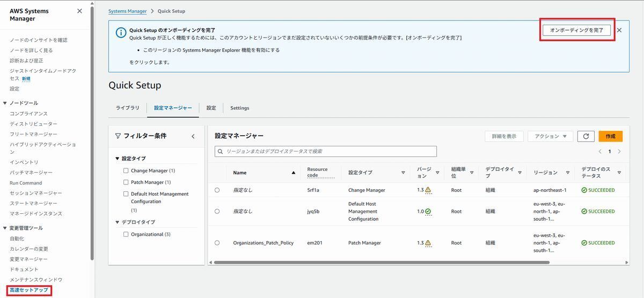This screenshot has width=644, height=298.
Task: Select the radio button for the jyq5b row
Action: pos(217,211)
